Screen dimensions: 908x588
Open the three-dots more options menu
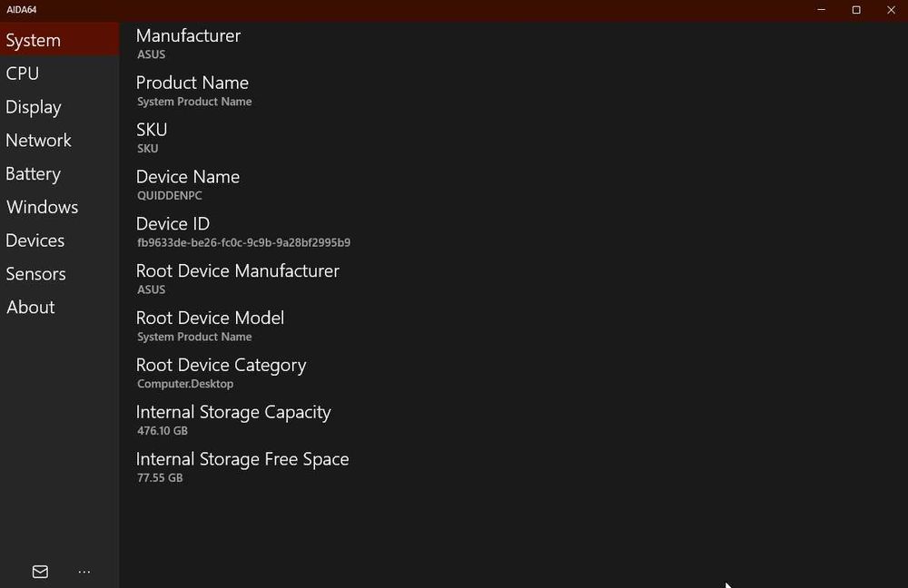(84, 572)
